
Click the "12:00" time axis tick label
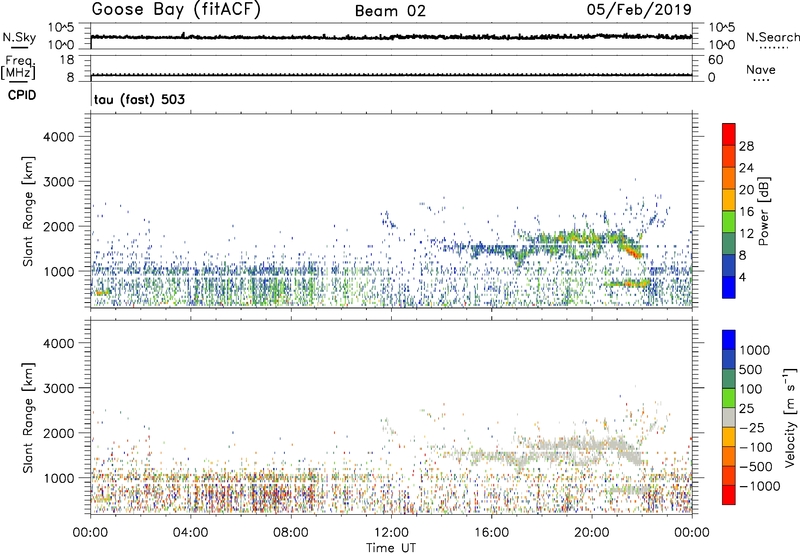pos(391,533)
